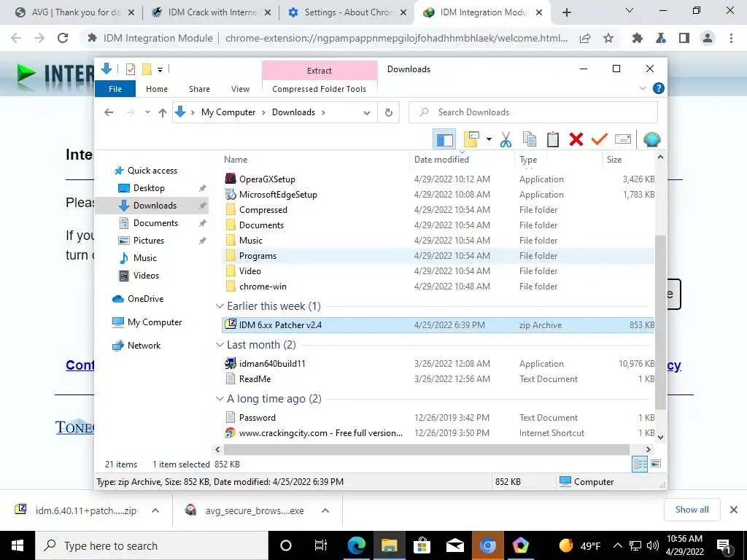The width and height of the screenshot is (747, 560).
Task: Select the IDM 6.xx Patcher v2.4 file
Action: click(x=438, y=325)
